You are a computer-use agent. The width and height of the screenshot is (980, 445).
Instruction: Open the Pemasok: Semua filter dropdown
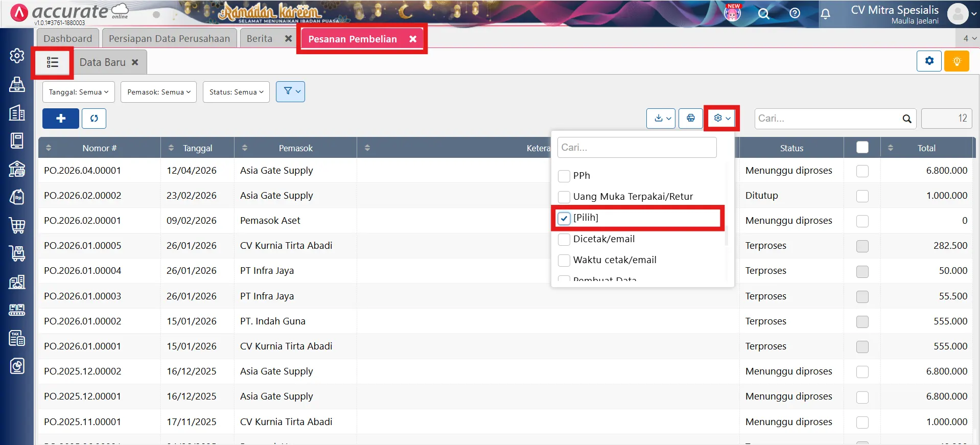[158, 92]
